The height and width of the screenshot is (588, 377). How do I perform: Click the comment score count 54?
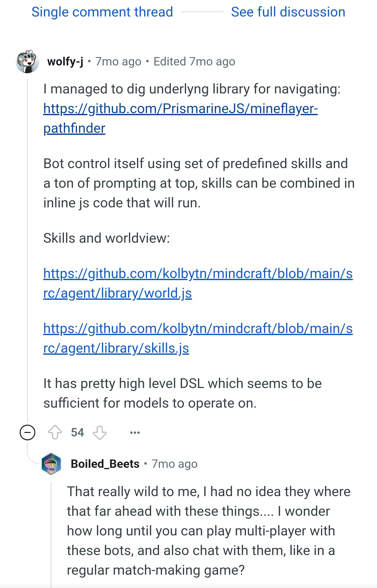pos(77,432)
